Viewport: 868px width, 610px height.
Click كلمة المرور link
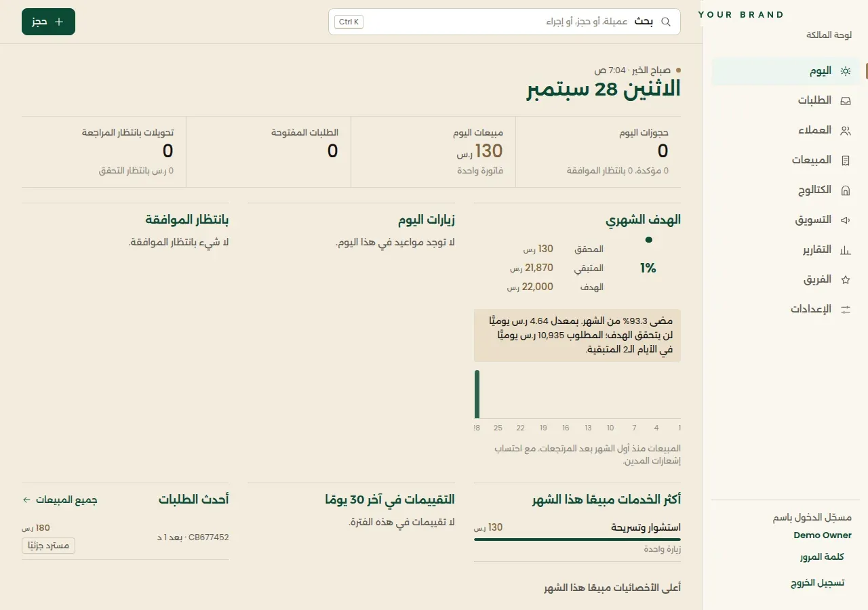(x=822, y=557)
